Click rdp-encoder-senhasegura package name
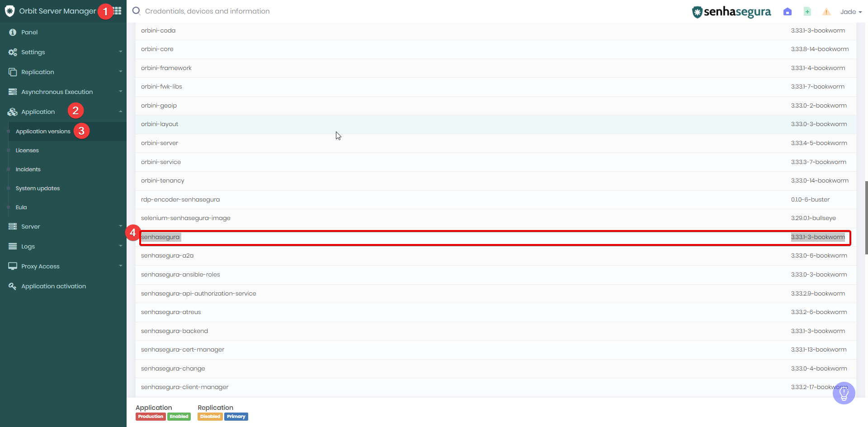The width and height of the screenshot is (868, 427). 180,200
